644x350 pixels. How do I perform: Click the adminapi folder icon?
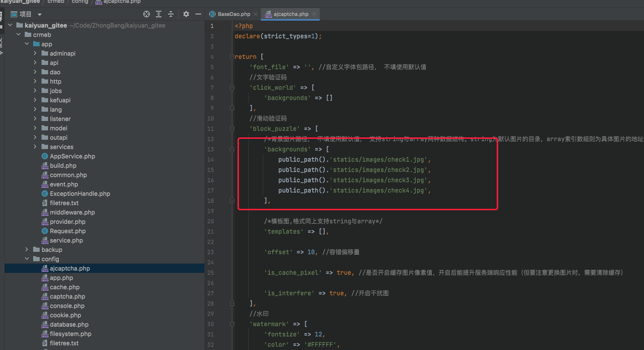click(x=45, y=53)
